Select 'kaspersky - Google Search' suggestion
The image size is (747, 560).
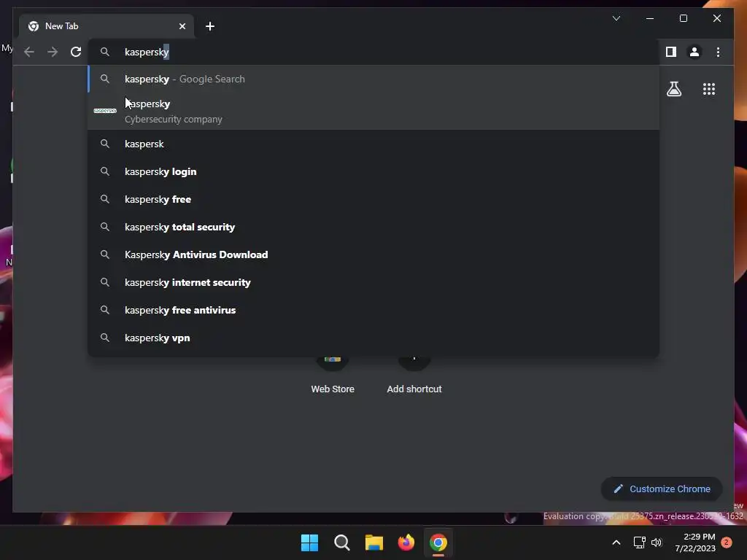click(x=373, y=79)
